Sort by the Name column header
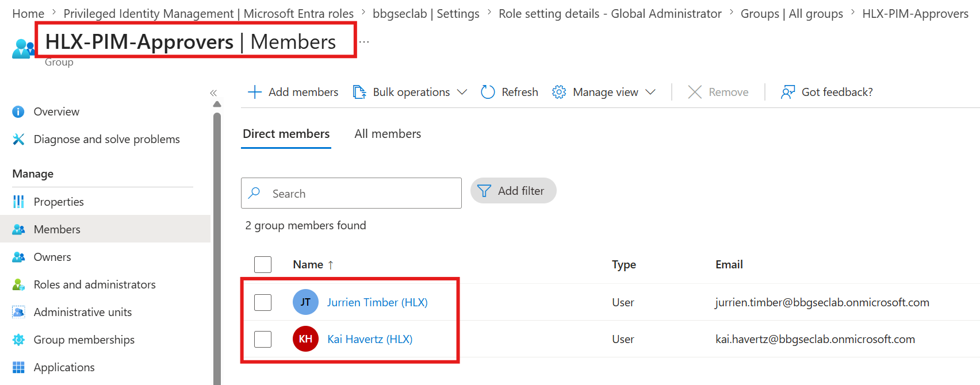This screenshot has height=385, width=980. pos(308,264)
